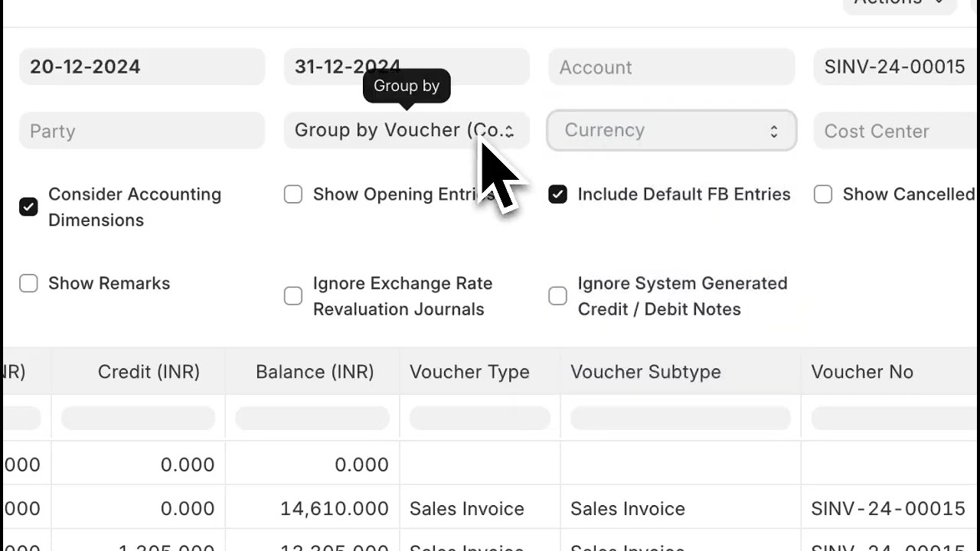Open voucher SINV-24-00015 in first invoice row
This screenshot has height=551, width=980.
coord(887,509)
